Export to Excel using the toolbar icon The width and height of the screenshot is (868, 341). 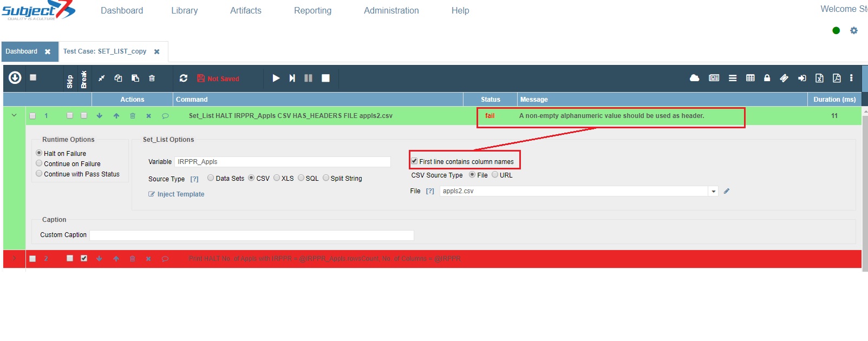pyautogui.click(x=819, y=78)
